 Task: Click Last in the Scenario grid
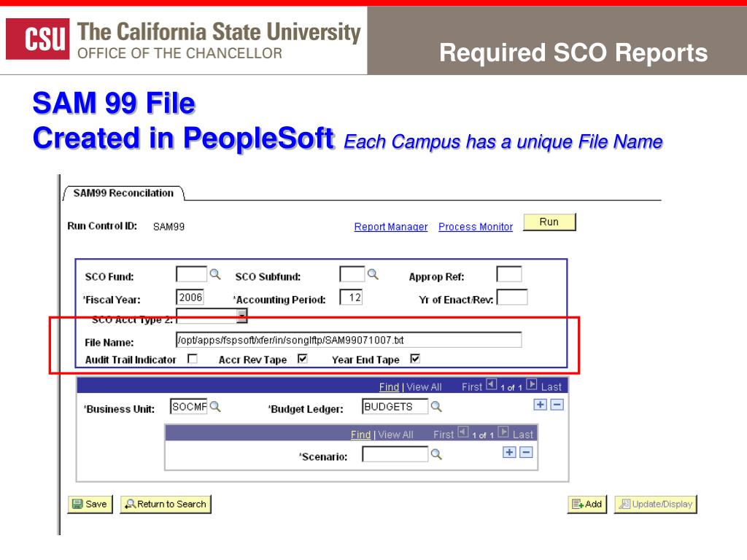(x=522, y=435)
